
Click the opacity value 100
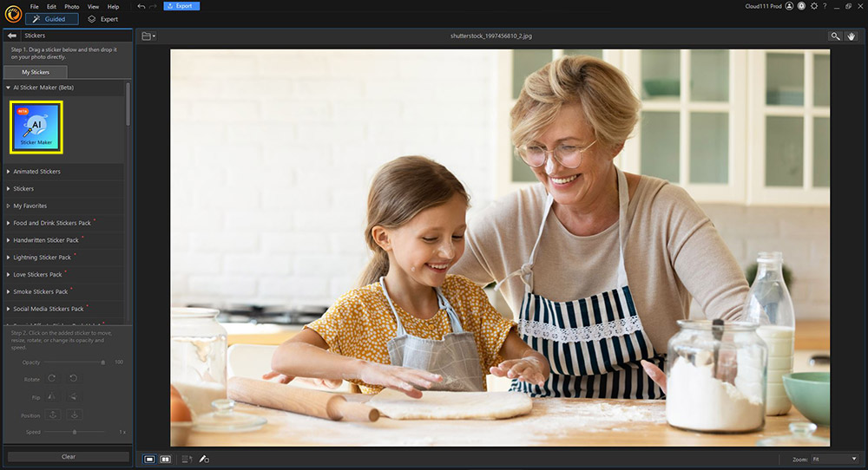click(x=119, y=362)
